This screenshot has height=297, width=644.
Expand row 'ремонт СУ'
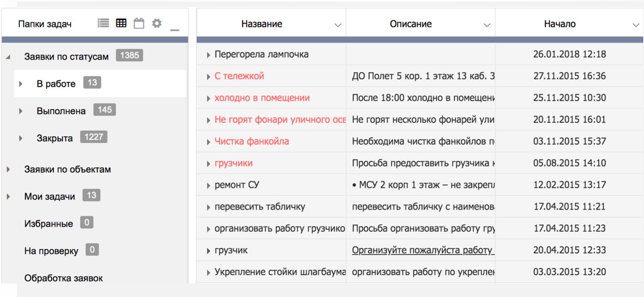208,186
